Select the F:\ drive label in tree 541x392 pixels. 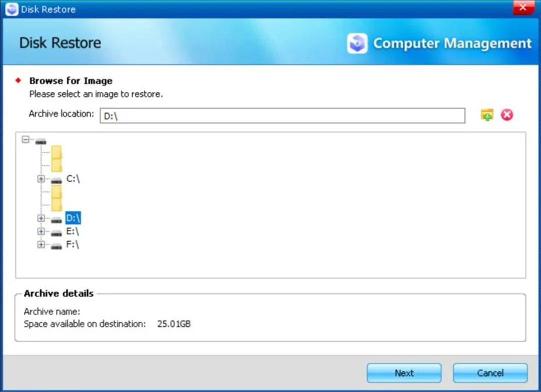(x=73, y=244)
